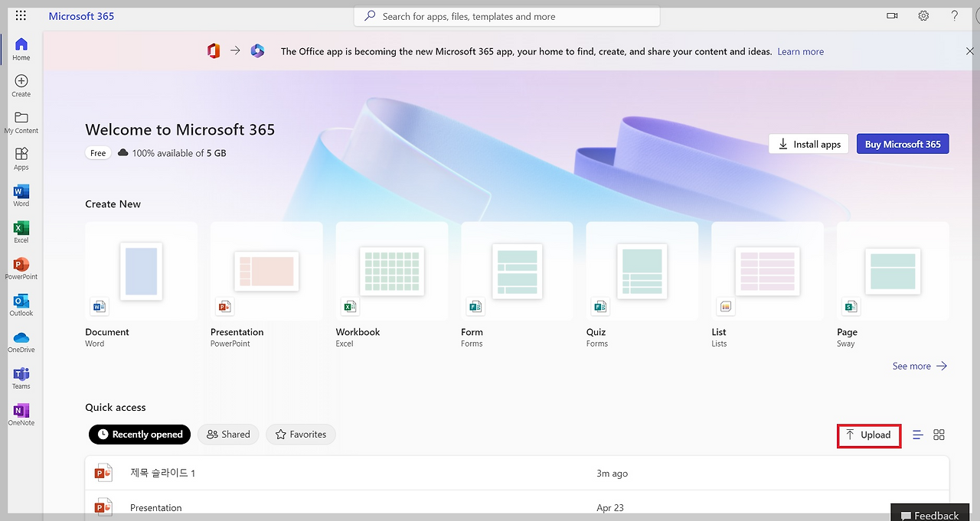This screenshot has width=980, height=521.
Task: Click Buy Microsoft 365 button
Action: pos(903,144)
